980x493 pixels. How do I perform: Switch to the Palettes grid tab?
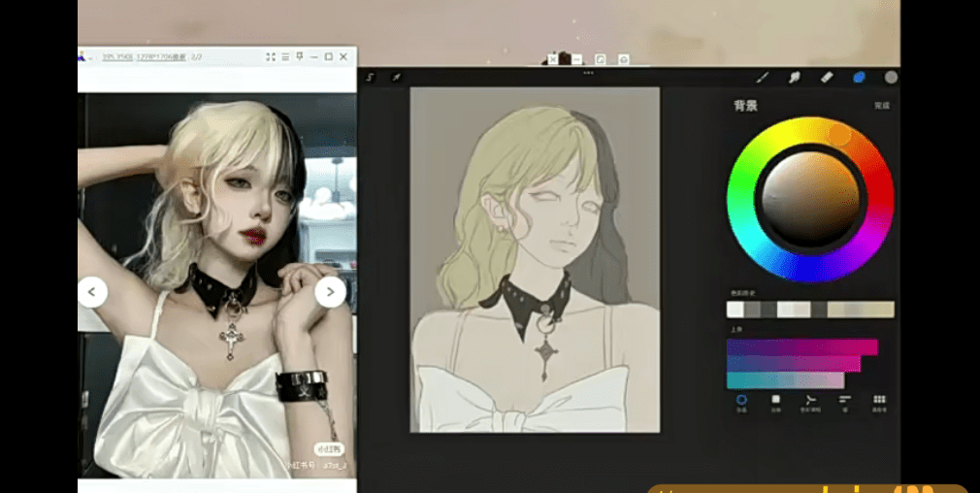pyautogui.click(x=879, y=403)
